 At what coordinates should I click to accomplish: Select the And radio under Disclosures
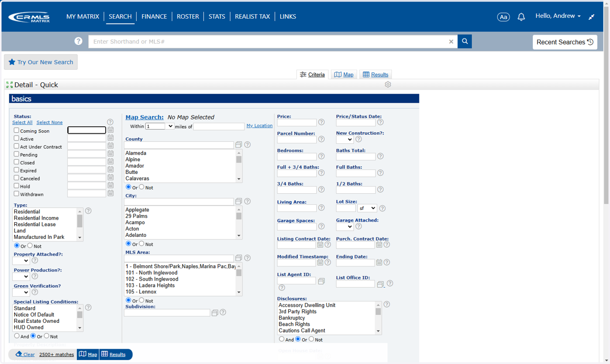(282, 339)
